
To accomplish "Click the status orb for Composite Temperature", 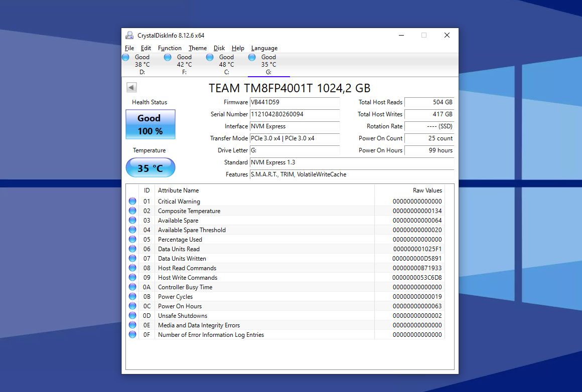I will (x=132, y=211).
